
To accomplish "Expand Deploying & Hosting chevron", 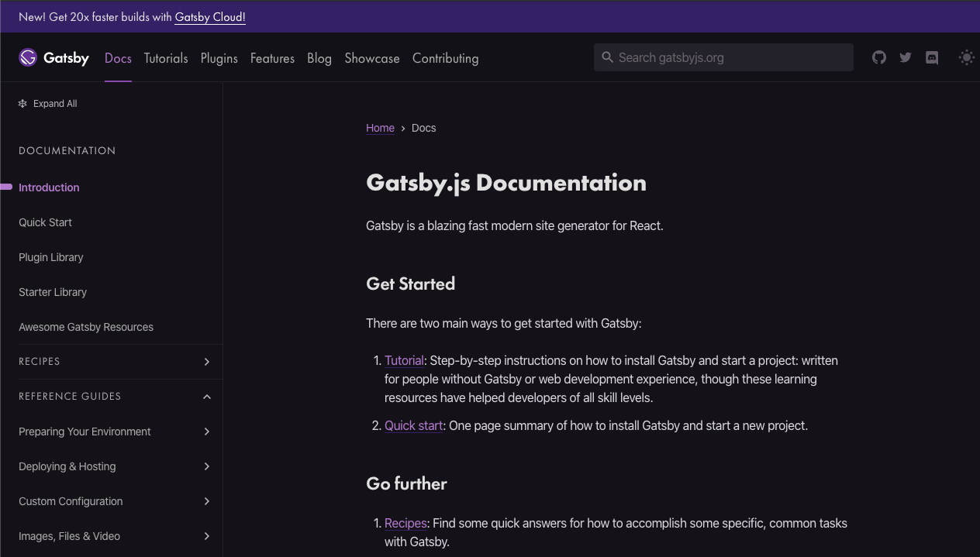I will [x=207, y=466].
